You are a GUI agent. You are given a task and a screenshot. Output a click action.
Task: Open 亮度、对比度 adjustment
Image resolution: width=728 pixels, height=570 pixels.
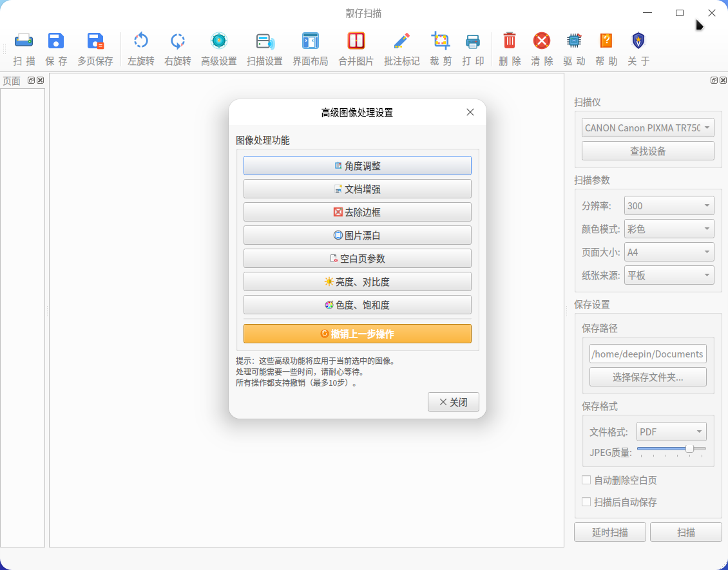(x=358, y=281)
